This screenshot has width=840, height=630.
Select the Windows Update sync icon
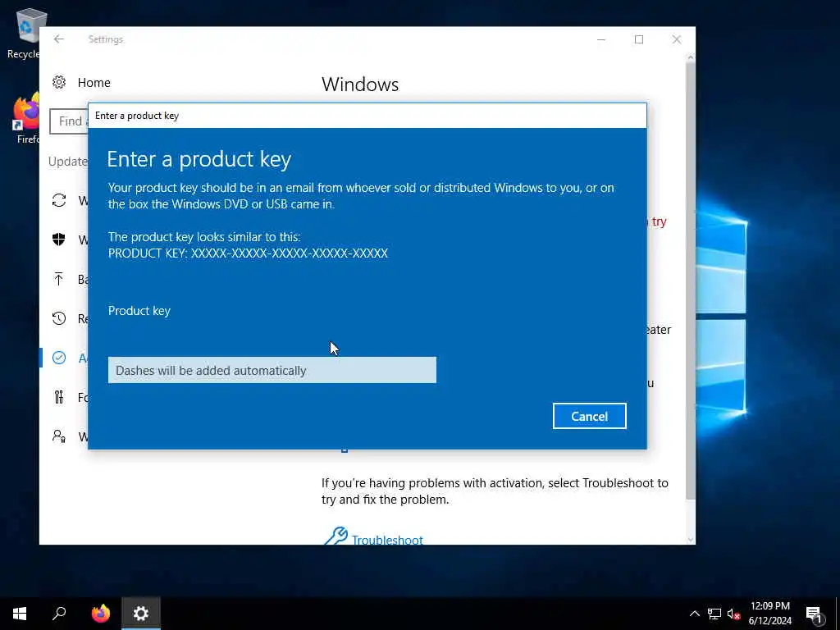[x=59, y=200]
